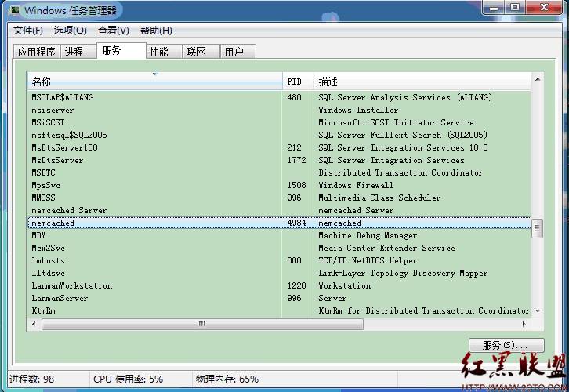Click the horizontal scrollbar left arrow

point(34,324)
